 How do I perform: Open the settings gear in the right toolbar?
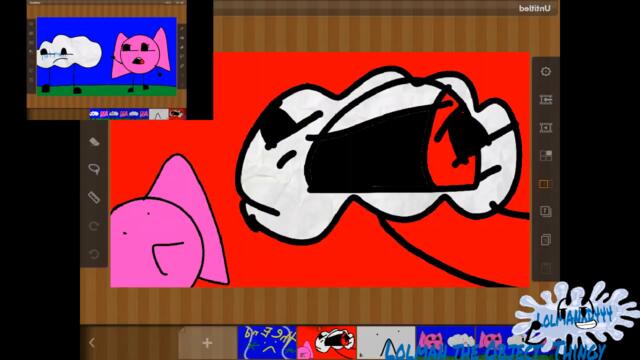[x=546, y=71]
